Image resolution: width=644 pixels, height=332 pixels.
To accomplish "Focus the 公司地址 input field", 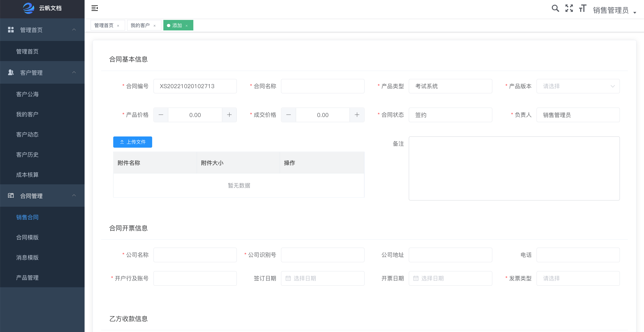I will pyautogui.click(x=450, y=255).
